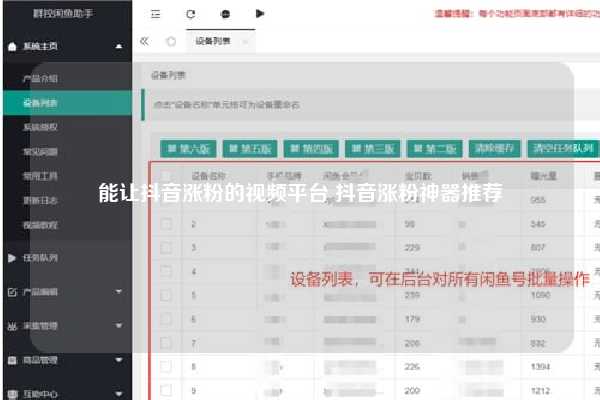The width and height of the screenshot is (600, 400).
Task: Click the round dark icon in top toolbar
Action: coord(225,14)
